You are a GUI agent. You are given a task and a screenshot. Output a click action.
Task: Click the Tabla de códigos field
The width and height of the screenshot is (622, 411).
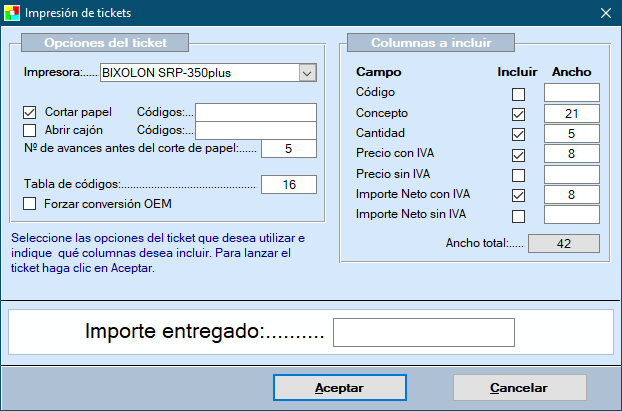tap(288, 185)
